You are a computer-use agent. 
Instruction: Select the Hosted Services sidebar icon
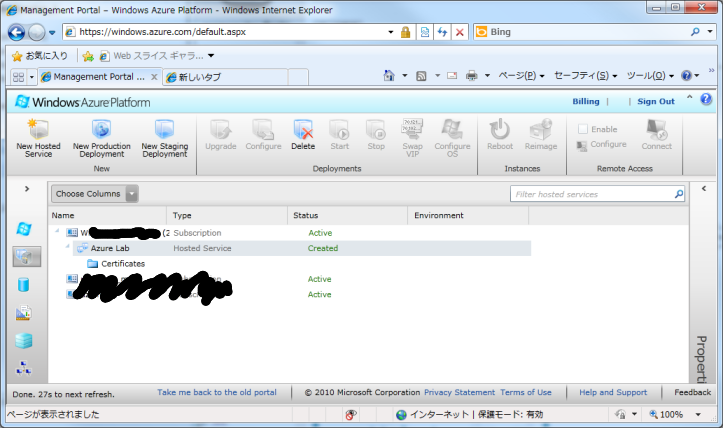click(26, 256)
